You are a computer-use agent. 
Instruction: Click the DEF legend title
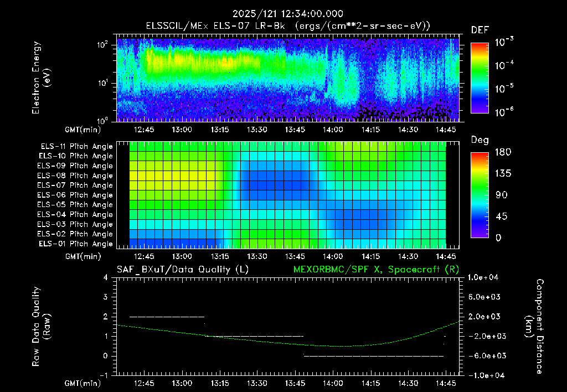480,30
